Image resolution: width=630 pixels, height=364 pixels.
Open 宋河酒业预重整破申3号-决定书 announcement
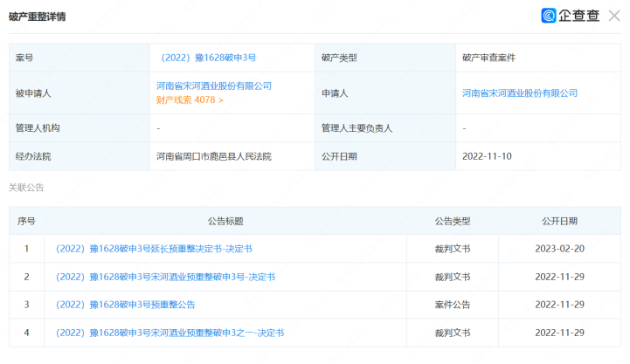(164, 277)
